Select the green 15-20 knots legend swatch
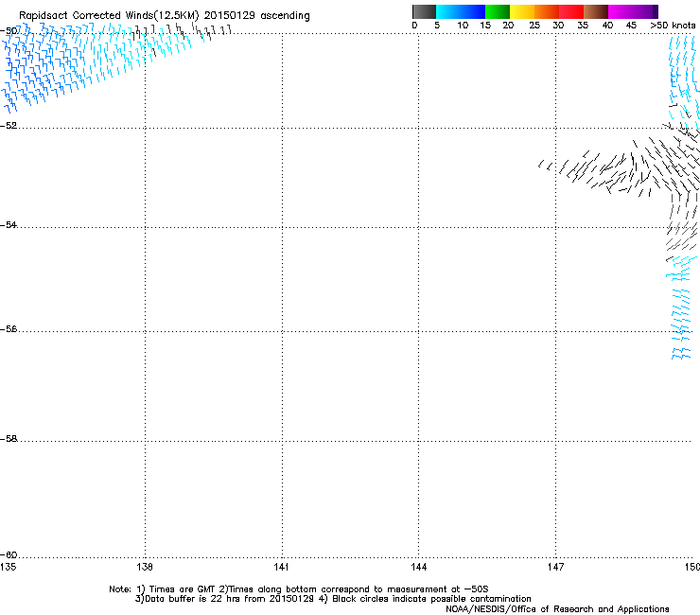Viewport: 700px width, 615px height. tap(497, 11)
